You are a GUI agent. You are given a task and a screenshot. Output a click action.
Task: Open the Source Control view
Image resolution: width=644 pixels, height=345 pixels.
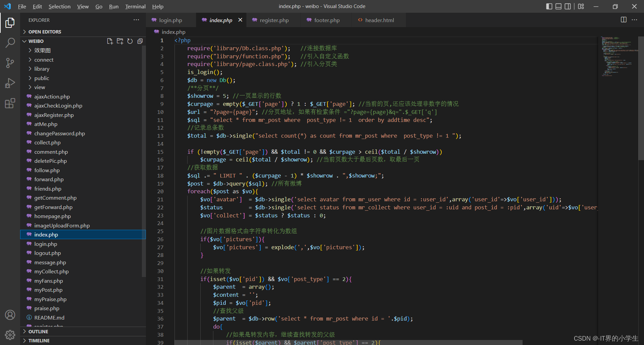click(10, 63)
